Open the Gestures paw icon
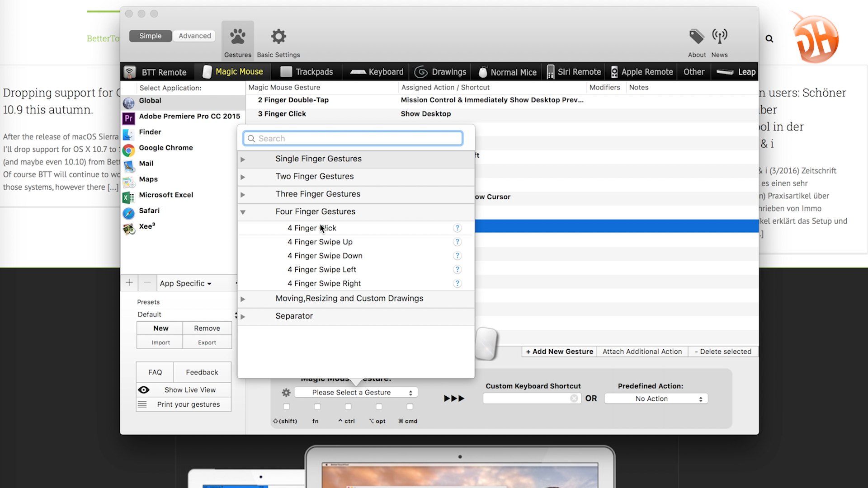 [237, 37]
